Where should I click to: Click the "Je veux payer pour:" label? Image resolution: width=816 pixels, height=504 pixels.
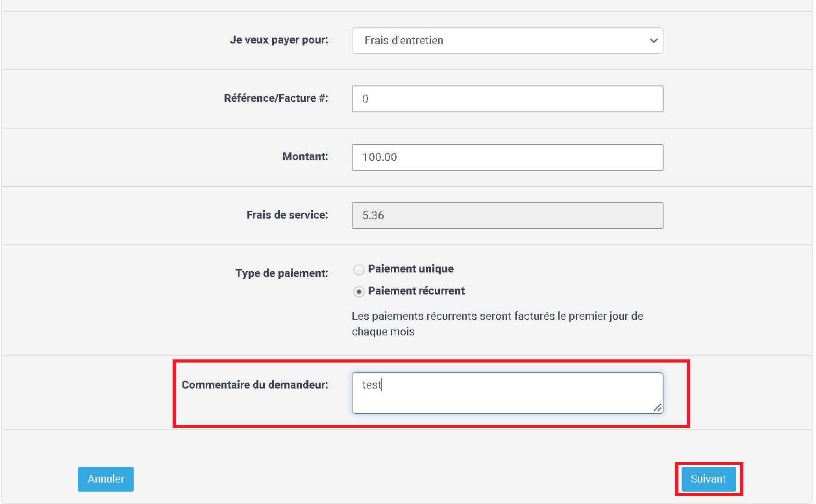279,40
